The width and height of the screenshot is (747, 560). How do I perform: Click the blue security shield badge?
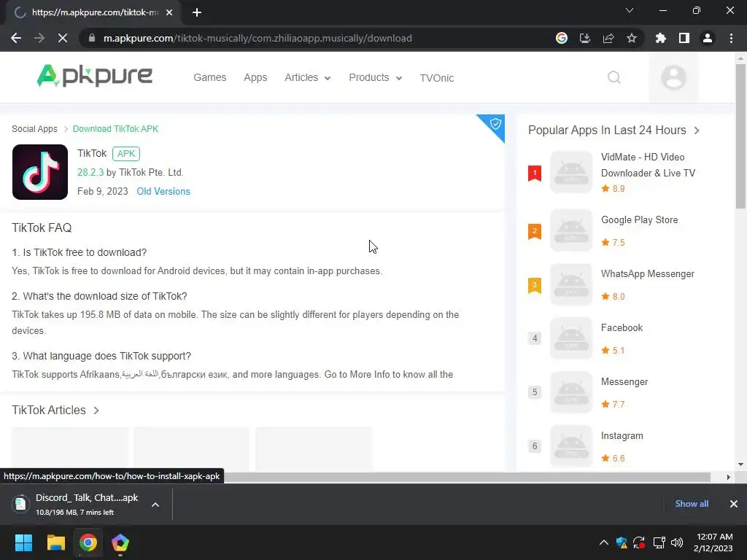click(x=495, y=124)
